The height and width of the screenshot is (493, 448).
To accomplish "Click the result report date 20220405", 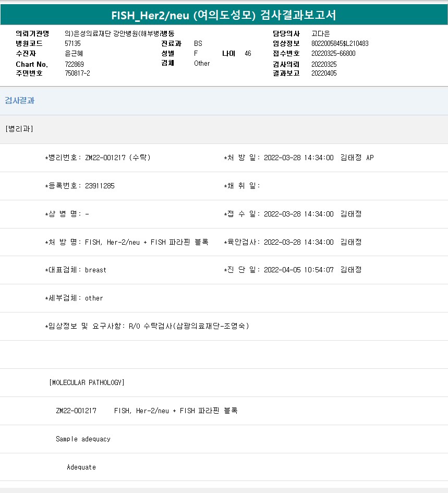I will [324, 74].
